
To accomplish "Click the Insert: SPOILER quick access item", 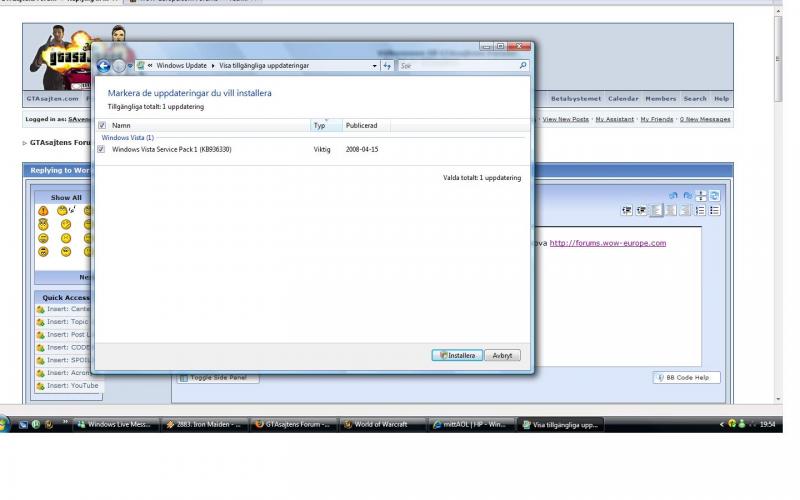I will pos(63,361).
